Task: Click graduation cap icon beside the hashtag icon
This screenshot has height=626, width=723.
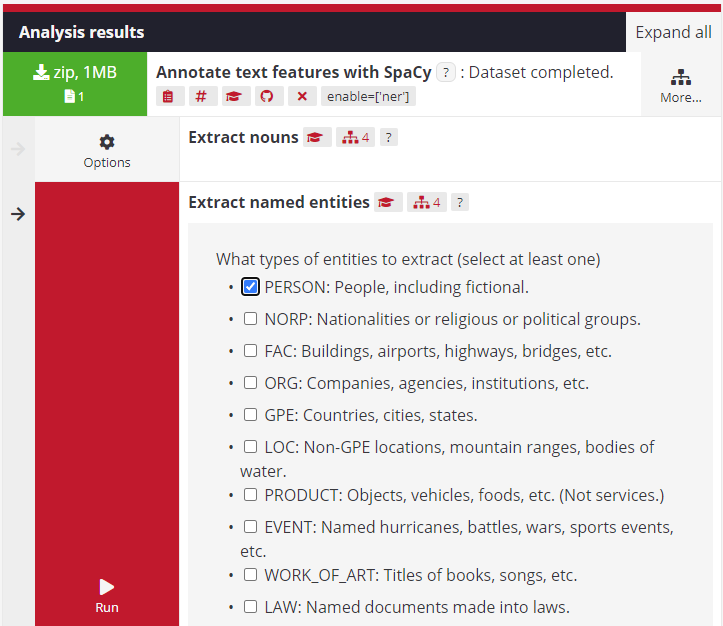Action: click(234, 96)
